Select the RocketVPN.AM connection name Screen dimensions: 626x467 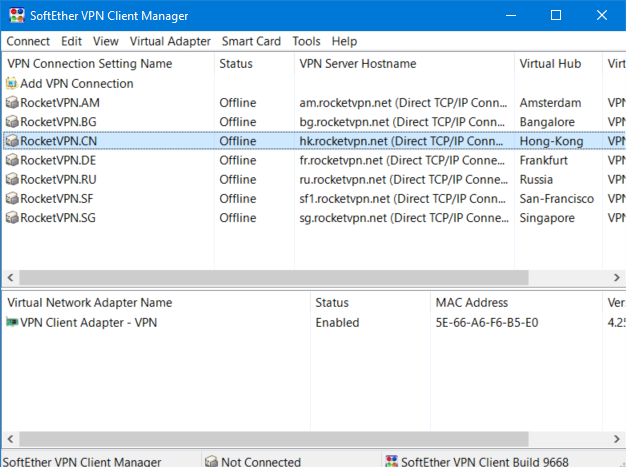coord(59,103)
